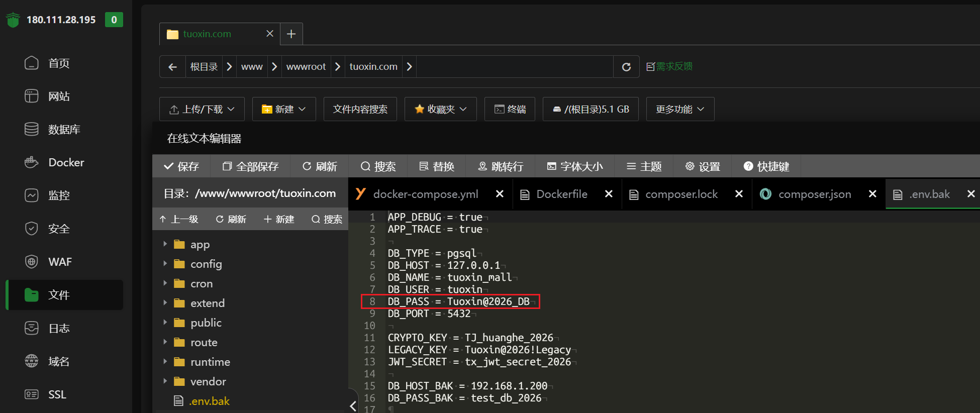The width and height of the screenshot is (980, 413).
Task: Open the 收藏夹 favorites dropdown
Action: 441,109
